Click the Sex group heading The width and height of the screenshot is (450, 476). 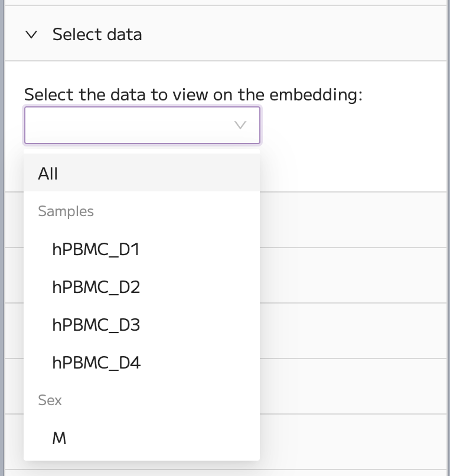click(x=50, y=400)
